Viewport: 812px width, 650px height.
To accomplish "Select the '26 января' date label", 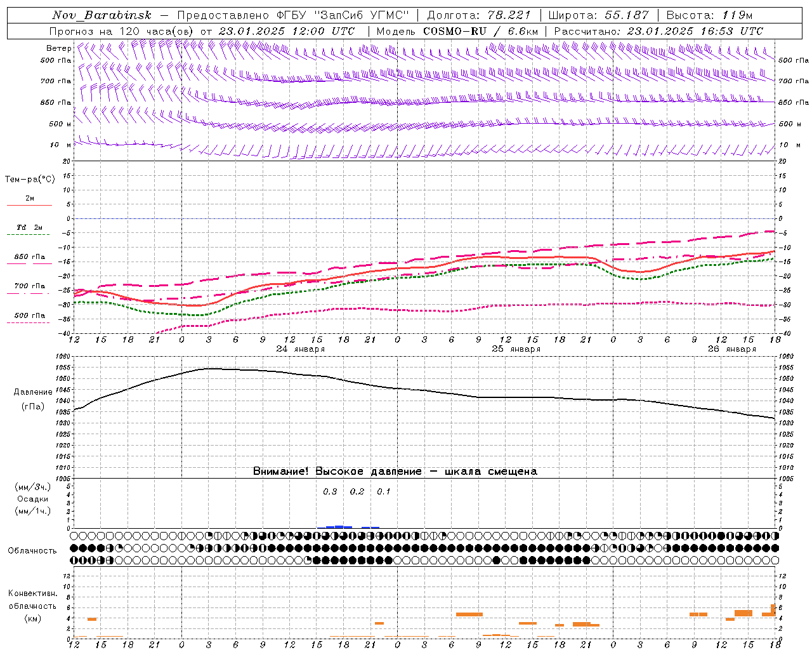I will 731,349.
